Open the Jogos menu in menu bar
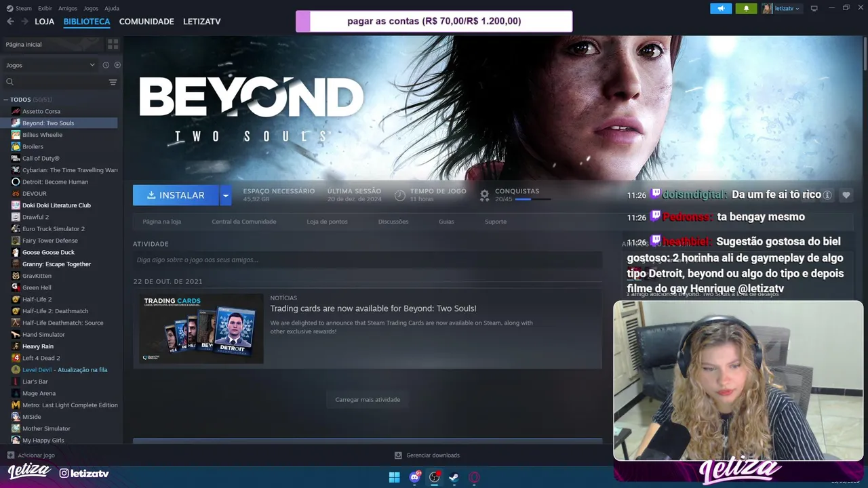 tap(91, 8)
